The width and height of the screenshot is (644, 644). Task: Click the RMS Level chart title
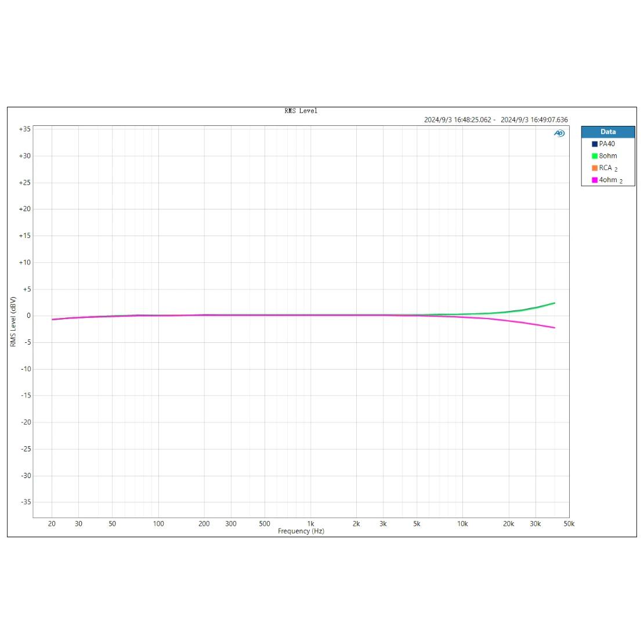pos(301,111)
